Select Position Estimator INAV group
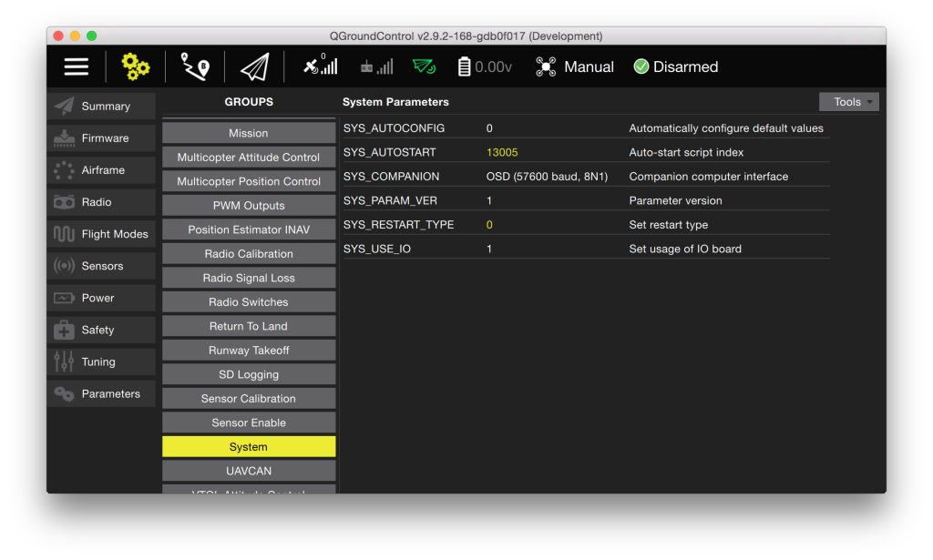Screen dimensions: 933x560 [x=249, y=229]
